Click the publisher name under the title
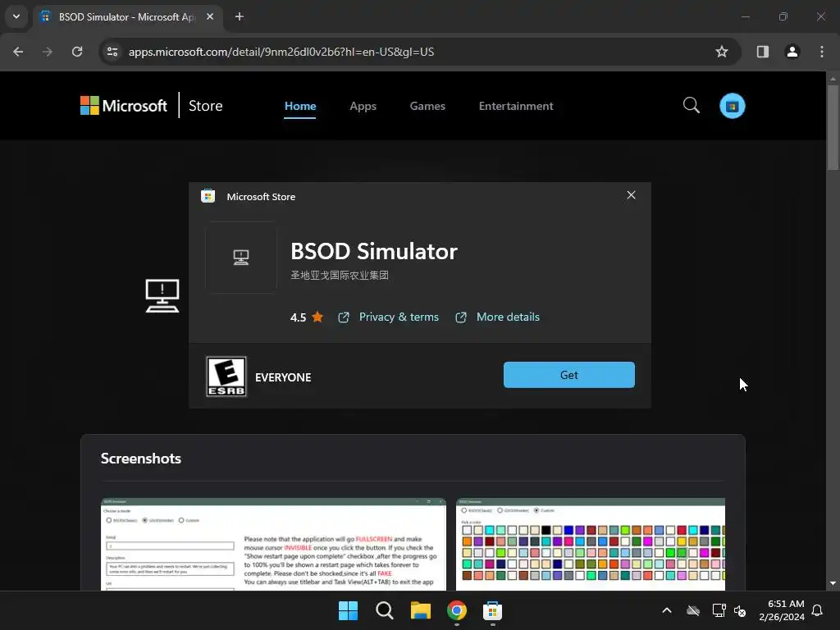The height and width of the screenshot is (630, 840). click(340, 276)
